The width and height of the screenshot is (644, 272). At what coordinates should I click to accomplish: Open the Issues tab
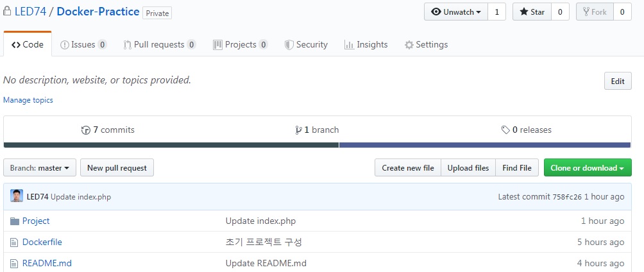pos(83,44)
